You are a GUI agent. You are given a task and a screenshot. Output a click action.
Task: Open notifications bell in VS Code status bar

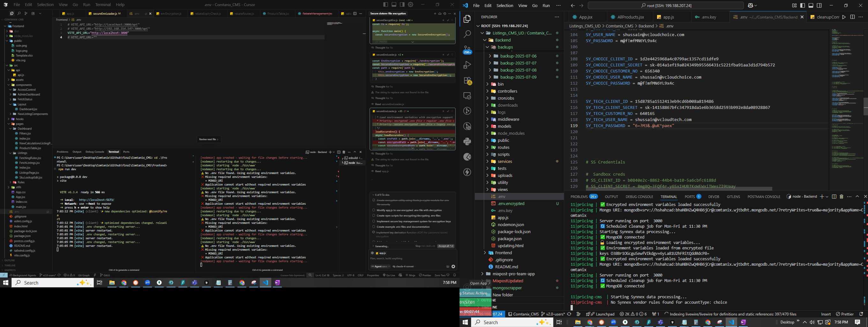tap(861, 314)
